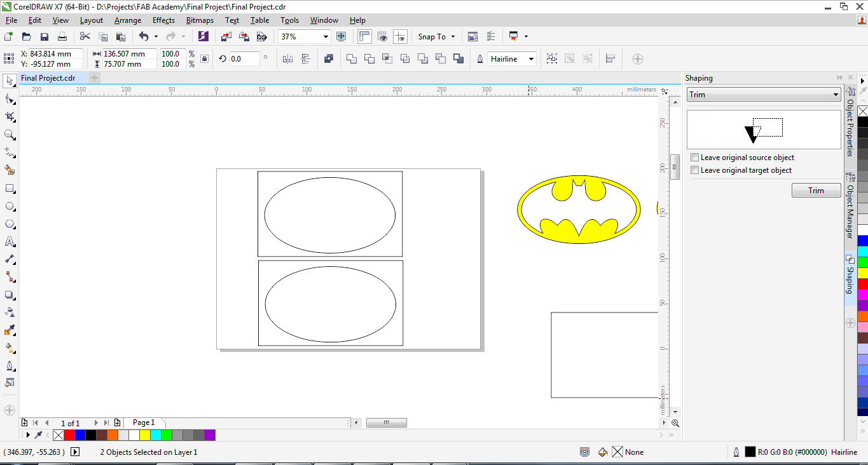This screenshot has height=465, width=868.
Task: Open the Snap To menu button
Action: [x=436, y=37]
